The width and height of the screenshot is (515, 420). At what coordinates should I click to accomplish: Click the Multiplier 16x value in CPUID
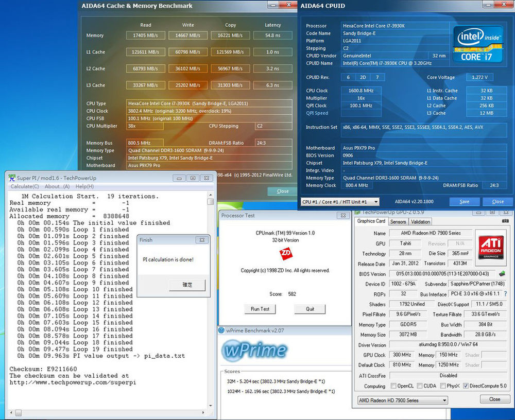(x=361, y=98)
